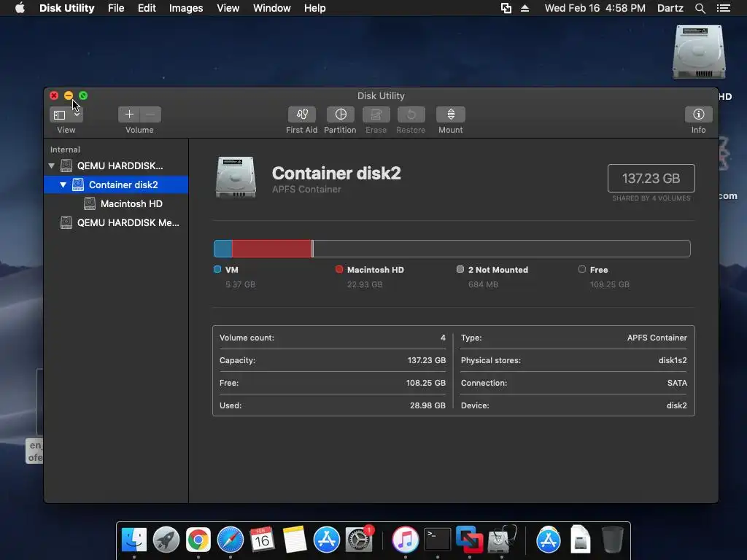Click the Dartz user name in menu bar
Image resolution: width=747 pixels, height=560 pixels.
click(x=670, y=8)
